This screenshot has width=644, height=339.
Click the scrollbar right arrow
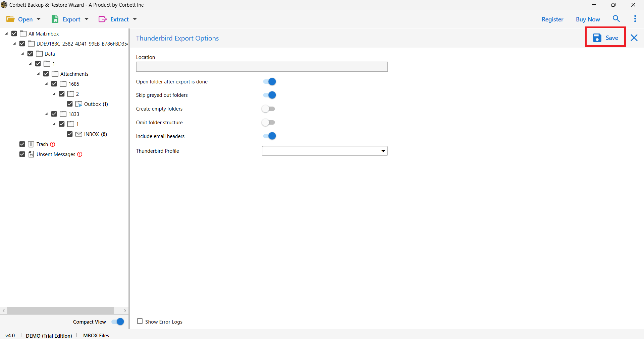pyautogui.click(x=125, y=311)
